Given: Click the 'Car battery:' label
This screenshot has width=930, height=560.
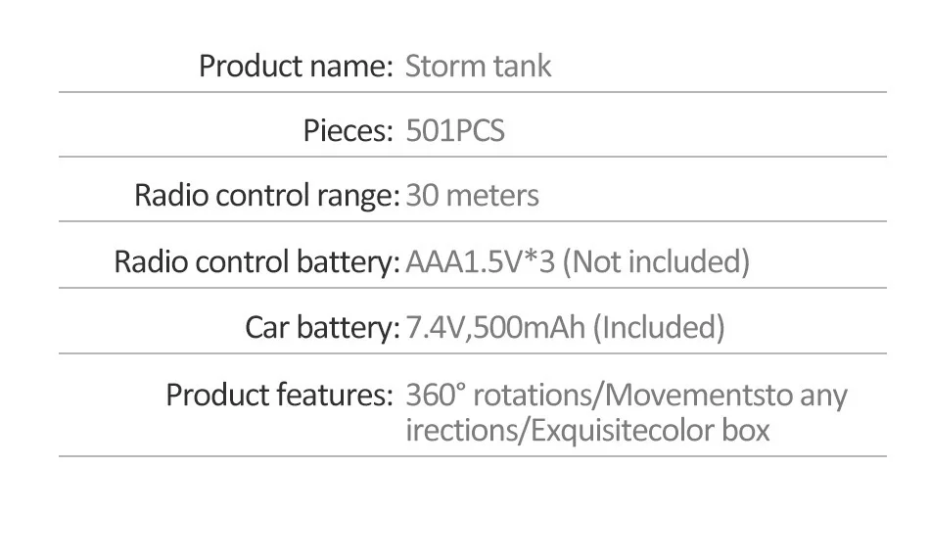Looking at the screenshot, I should (323, 327).
